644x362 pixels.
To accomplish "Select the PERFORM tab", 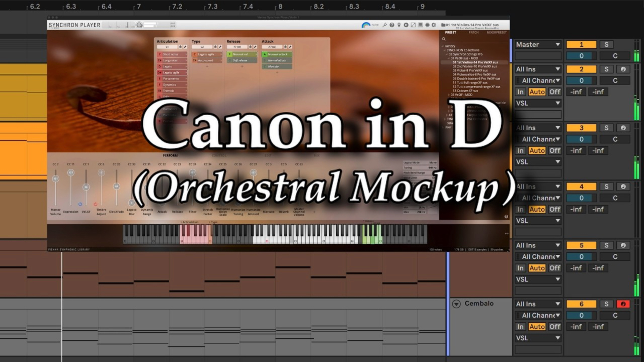I will pos(170,156).
